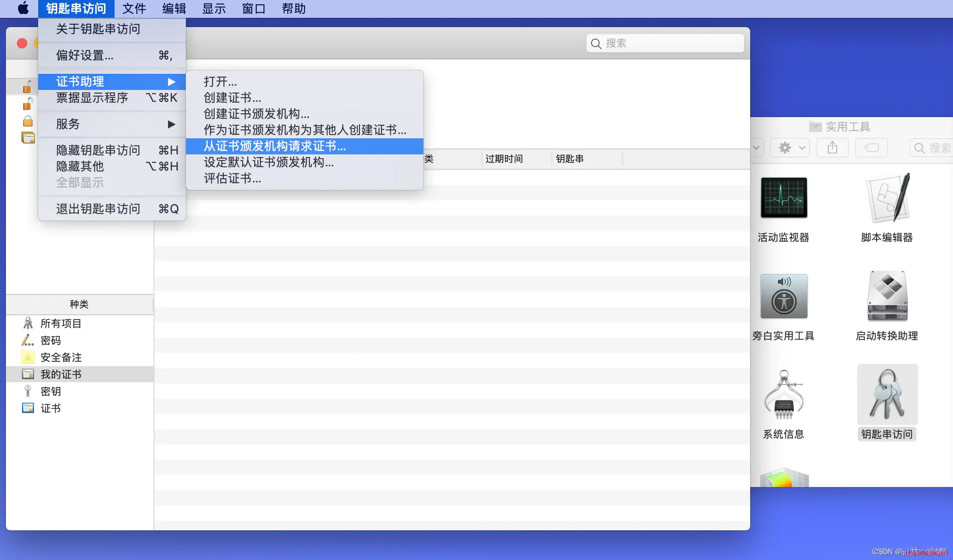Select 我的证书 category in sidebar
953x560 pixels.
click(61, 374)
